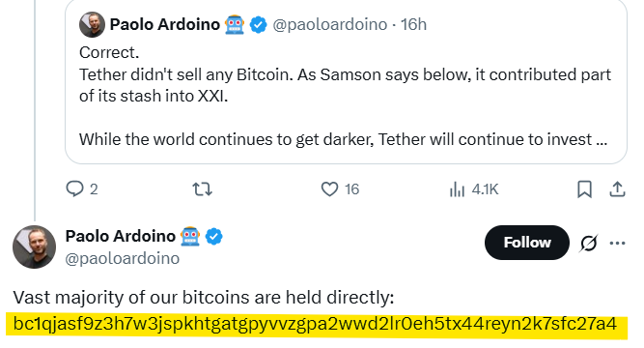644x348 pixels.
Task: Open the 16h timestamp of quoted tweet
Action: (x=413, y=25)
